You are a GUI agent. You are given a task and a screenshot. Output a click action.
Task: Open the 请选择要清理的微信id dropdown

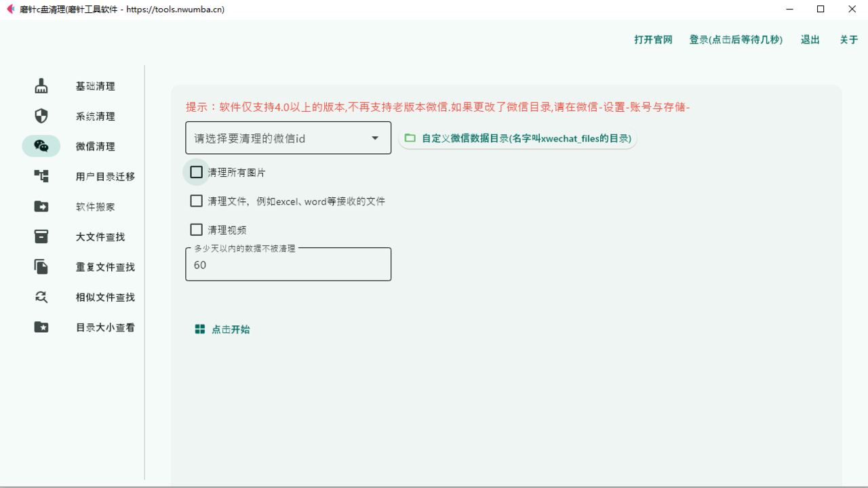click(x=288, y=138)
